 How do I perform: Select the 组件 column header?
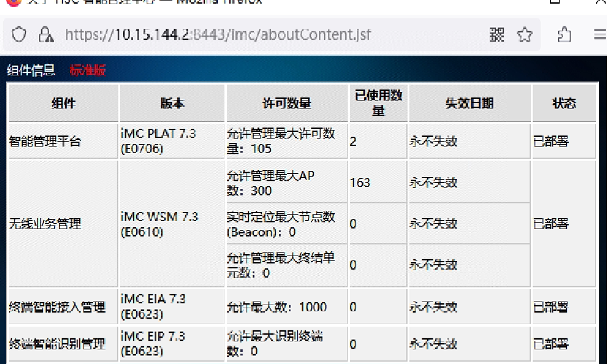pos(63,103)
